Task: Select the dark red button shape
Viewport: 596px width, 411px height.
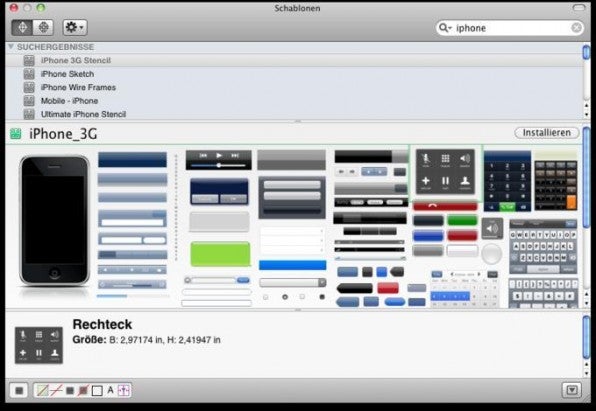Action: coord(462,236)
